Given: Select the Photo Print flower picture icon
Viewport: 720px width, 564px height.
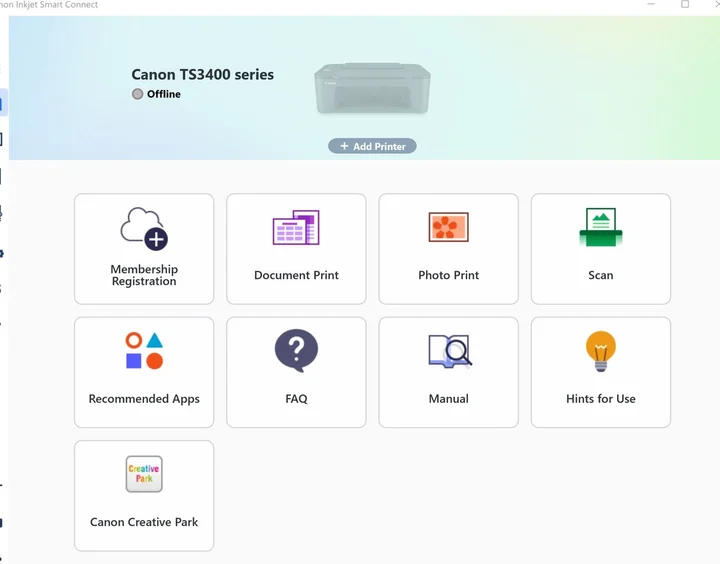Looking at the screenshot, I should point(448,228).
